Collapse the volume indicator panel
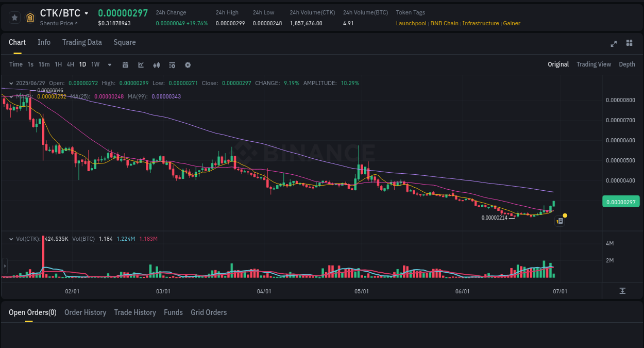This screenshot has height=348, width=644. (11, 239)
